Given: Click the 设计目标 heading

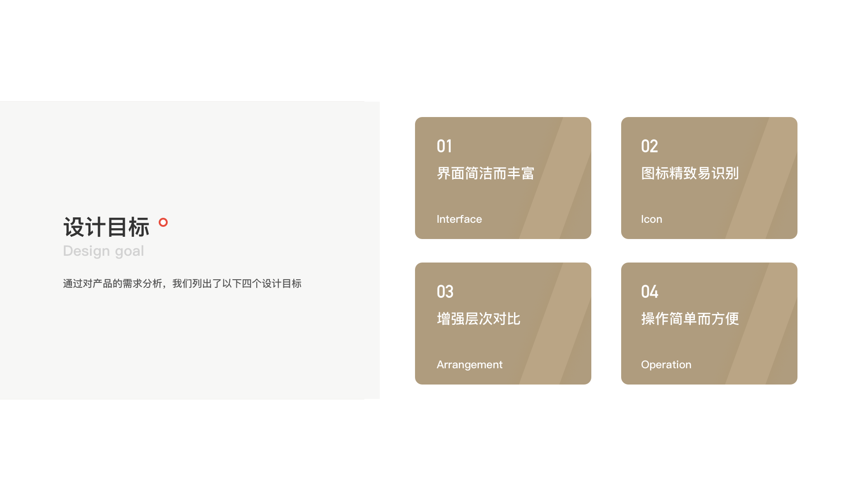Looking at the screenshot, I should [x=106, y=227].
